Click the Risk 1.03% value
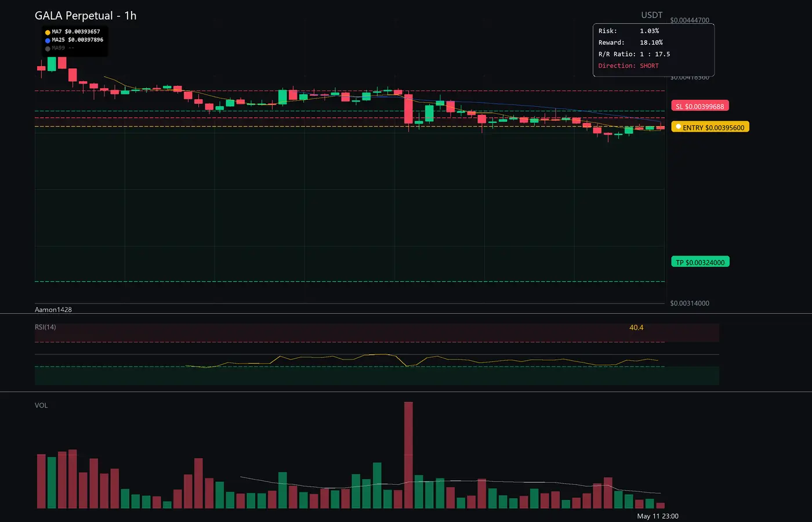Viewport: 812px width, 522px height. (650, 31)
